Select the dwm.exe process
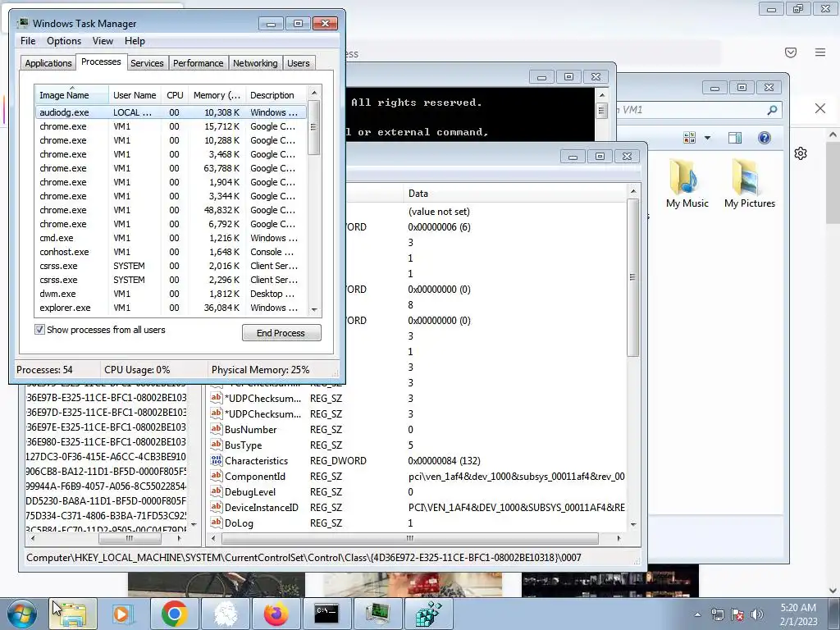840x630 pixels. 171,294
